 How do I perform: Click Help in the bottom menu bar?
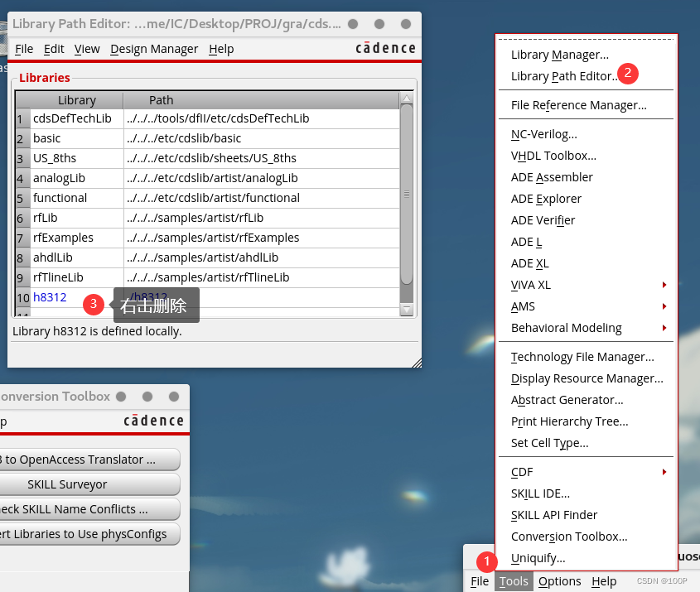tap(604, 581)
